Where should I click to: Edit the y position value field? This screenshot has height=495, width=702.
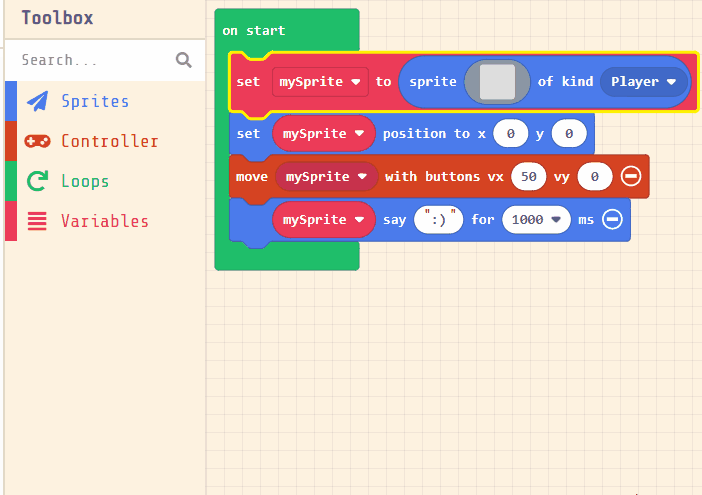[569, 133]
